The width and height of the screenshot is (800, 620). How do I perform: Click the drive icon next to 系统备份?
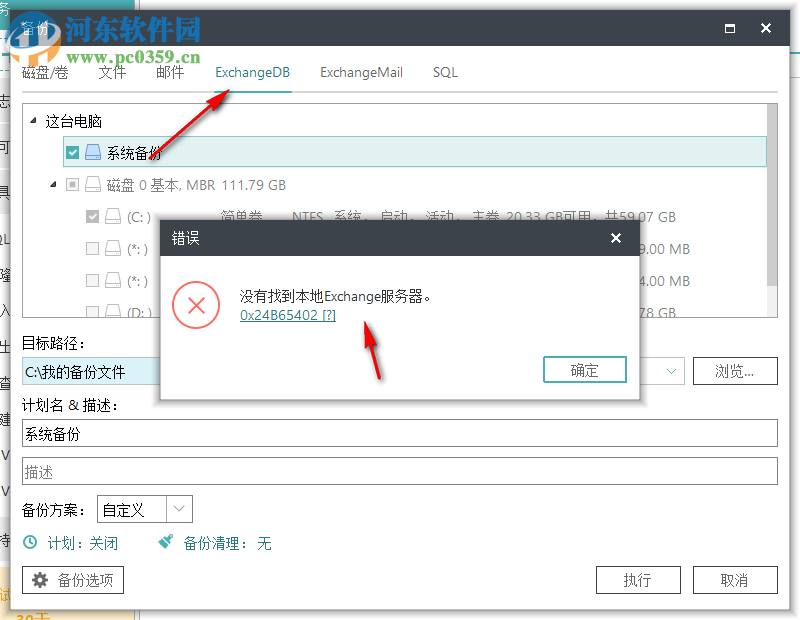pyautogui.click(x=93, y=152)
